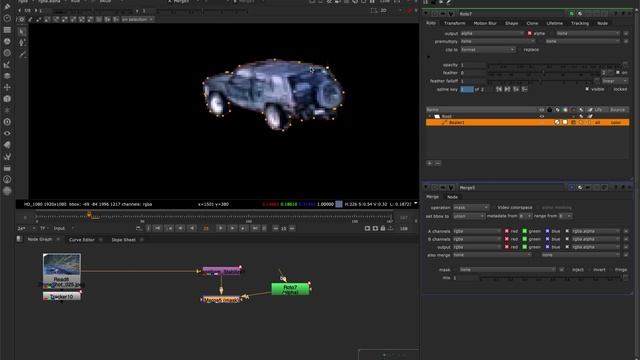Play the viewer forward
This screenshot has width=640, height=360.
click(220, 228)
